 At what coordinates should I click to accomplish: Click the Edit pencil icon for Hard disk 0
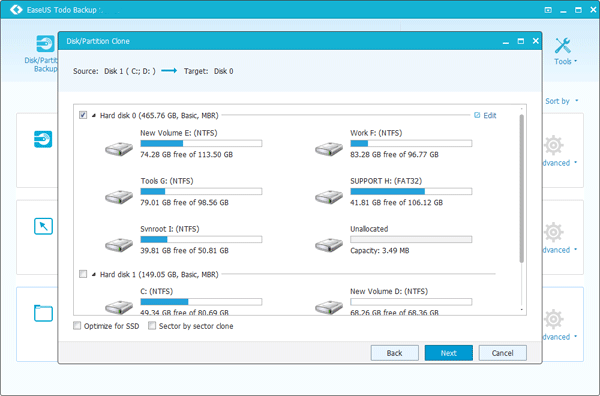[x=477, y=115]
